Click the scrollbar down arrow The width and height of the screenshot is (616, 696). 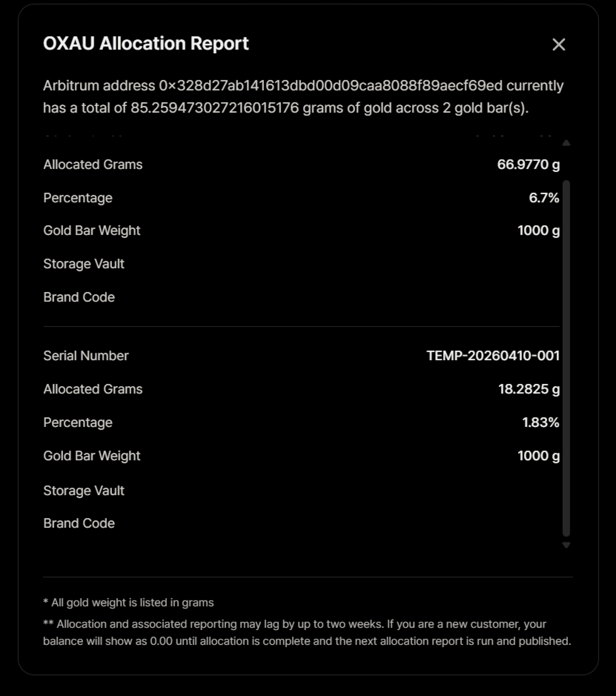(x=566, y=545)
